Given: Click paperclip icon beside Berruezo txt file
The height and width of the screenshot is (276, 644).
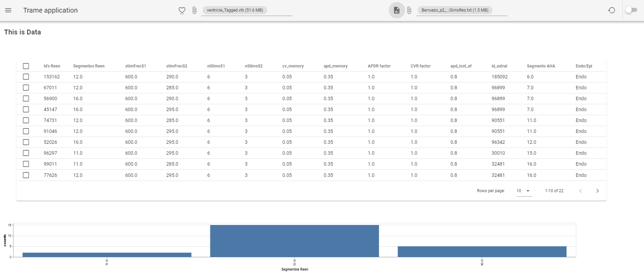Looking at the screenshot, I should 409,10.
